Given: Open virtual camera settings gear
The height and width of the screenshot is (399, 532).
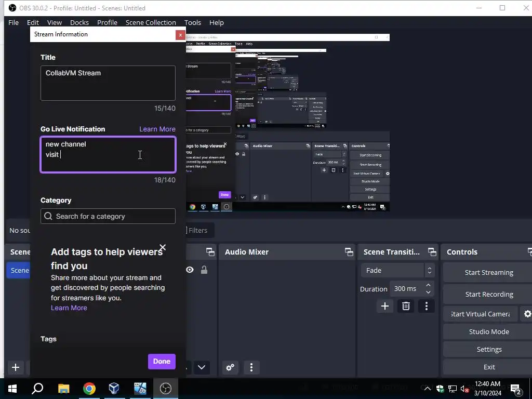Looking at the screenshot, I should pyautogui.click(x=527, y=314).
